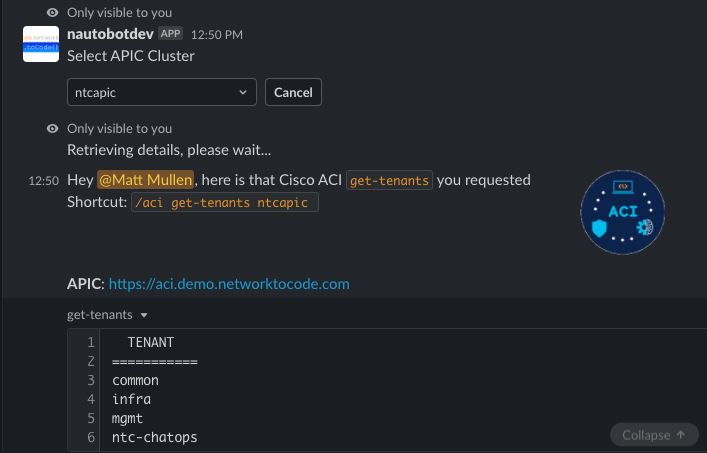Viewport: 707px width, 453px height.
Task: Click the Collapse button on snippet
Action: coord(654,435)
